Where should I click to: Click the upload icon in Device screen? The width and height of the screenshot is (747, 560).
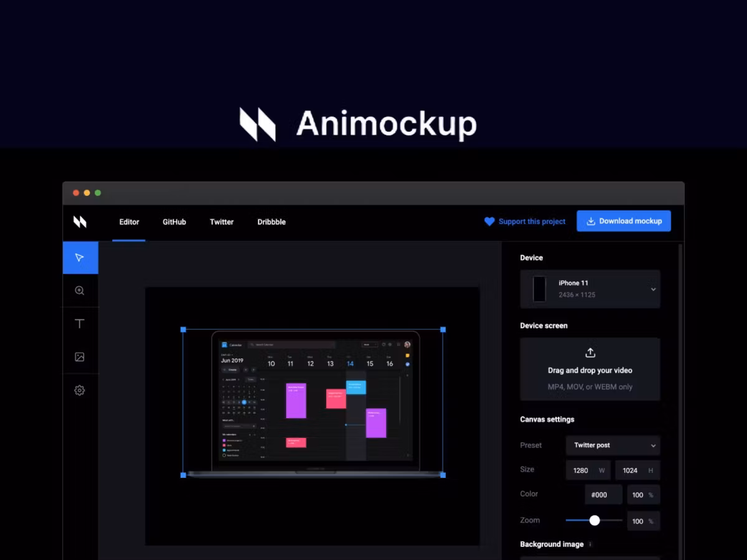point(590,353)
